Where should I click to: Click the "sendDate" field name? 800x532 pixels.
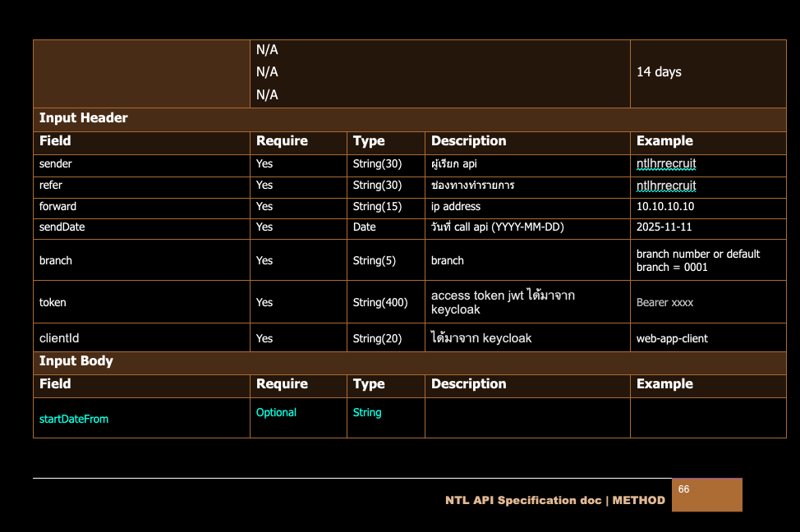(62, 227)
